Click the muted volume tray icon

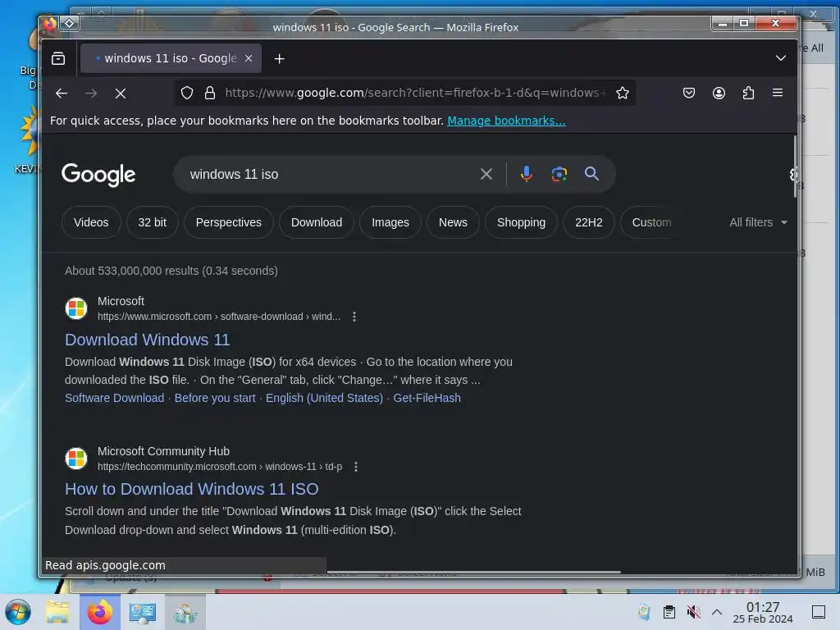pos(694,612)
